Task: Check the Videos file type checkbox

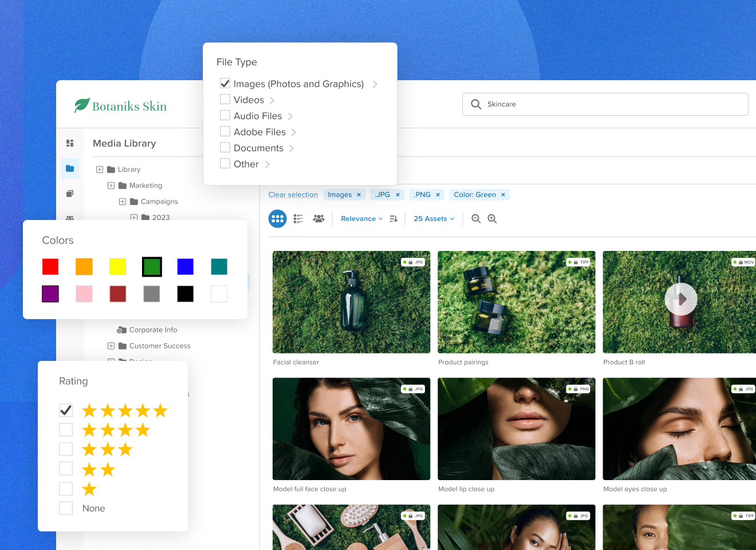Action: click(x=225, y=99)
